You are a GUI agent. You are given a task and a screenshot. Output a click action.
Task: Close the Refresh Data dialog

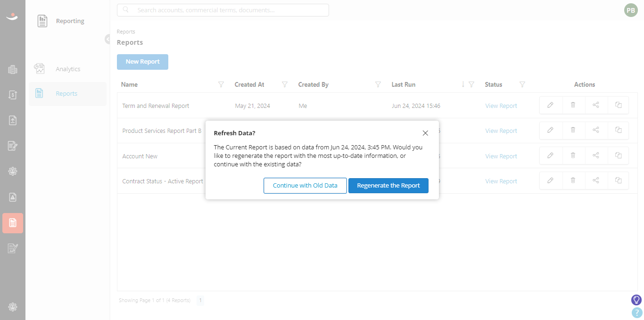click(x=425, y=133)
